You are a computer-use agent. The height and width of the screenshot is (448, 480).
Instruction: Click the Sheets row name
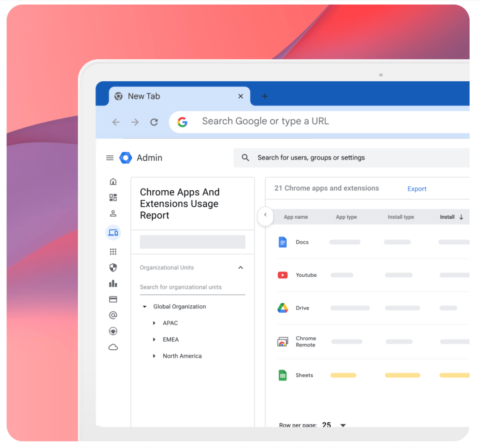tap(304, 375)
